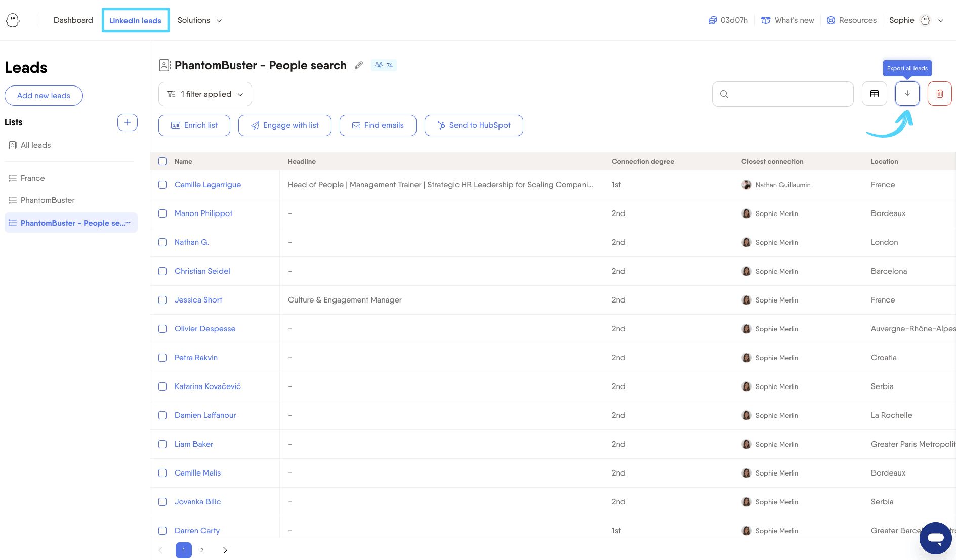Select the Christian Seidel checkbox
Image resolution: width=956 pixels, height=560 pixels.
coord(162,271)
